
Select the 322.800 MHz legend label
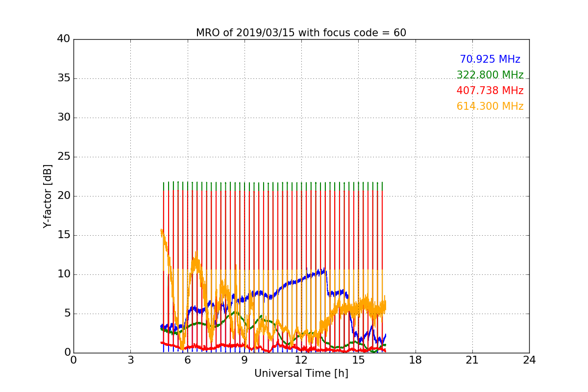(490, 75)
